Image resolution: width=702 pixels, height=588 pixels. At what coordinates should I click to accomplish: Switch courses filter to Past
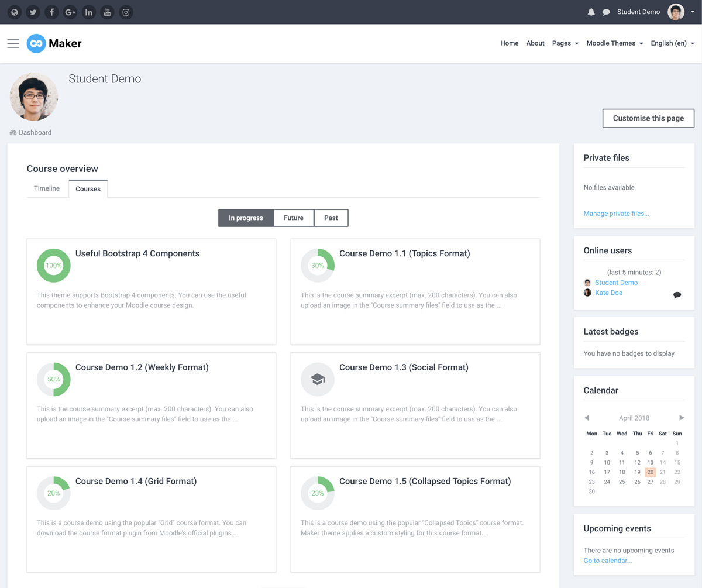click(x=331, y=218)
